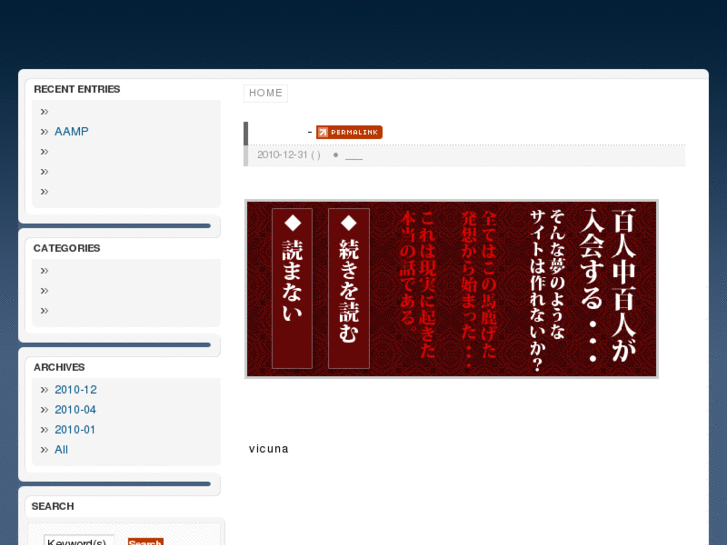View All archives link
Screen dimensions: 727x545
tap(61, 449)
